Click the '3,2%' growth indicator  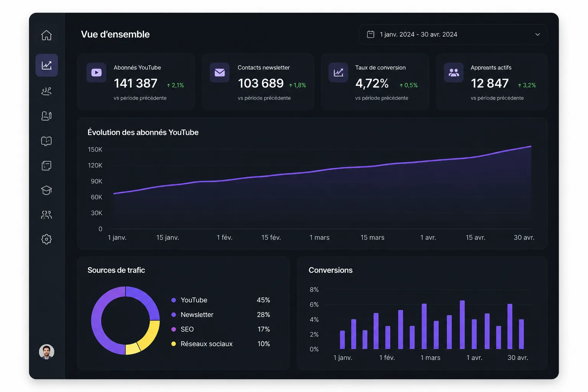527,85
